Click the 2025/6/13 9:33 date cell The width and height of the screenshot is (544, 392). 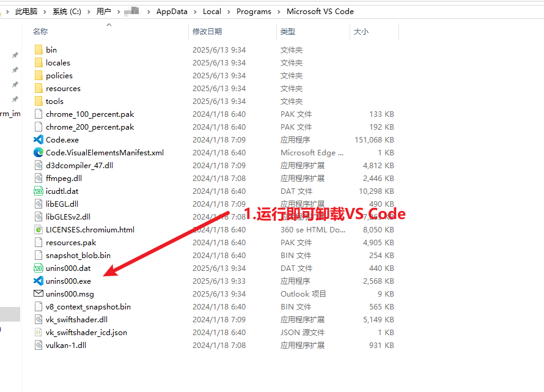tap(219, 281)
